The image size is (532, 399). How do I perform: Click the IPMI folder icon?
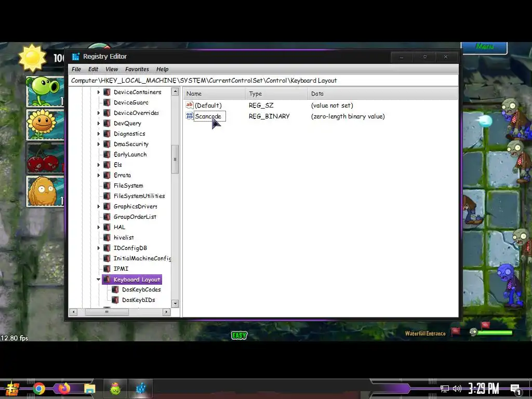(107, 269)
